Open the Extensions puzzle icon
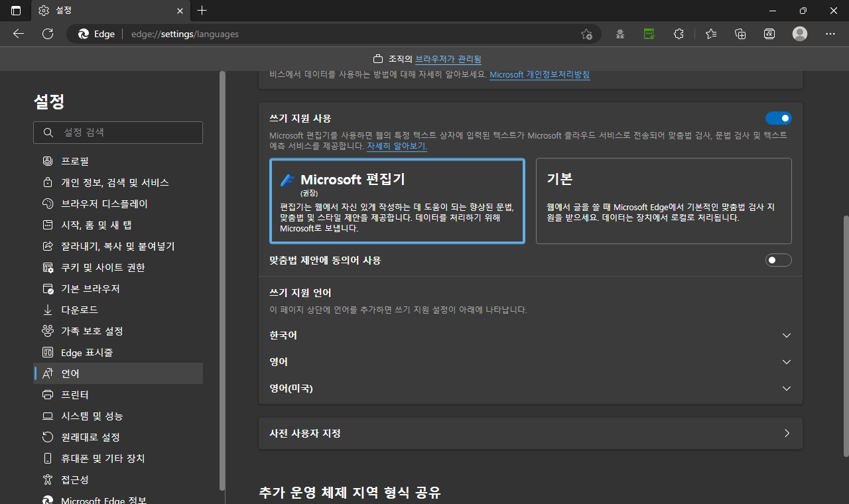The image size is (849, 504). [x=679, y=34]
